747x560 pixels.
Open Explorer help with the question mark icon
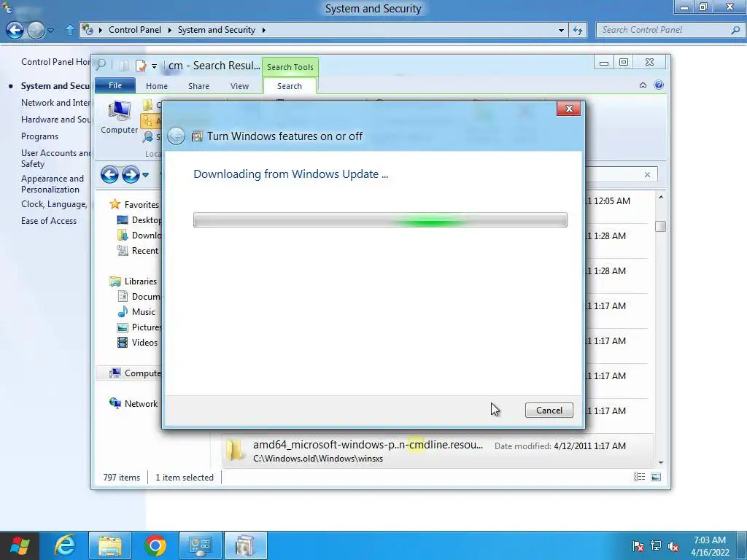point(659,85)
